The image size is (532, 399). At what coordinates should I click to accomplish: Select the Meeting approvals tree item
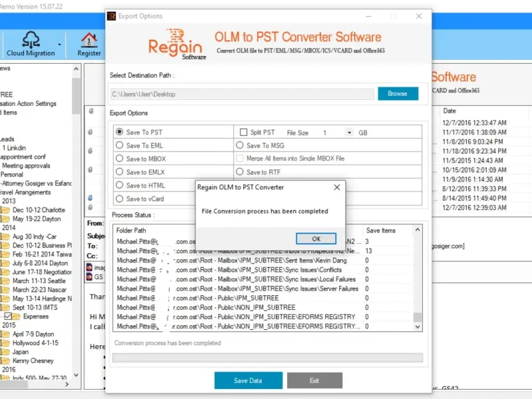pyautogui.click(x=26, y=166)
